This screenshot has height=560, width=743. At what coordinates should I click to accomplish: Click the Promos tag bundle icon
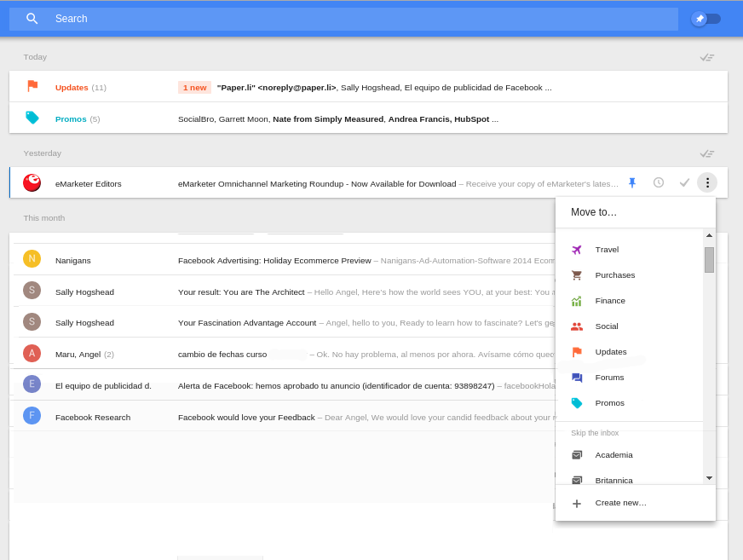[x=32, y=118]
